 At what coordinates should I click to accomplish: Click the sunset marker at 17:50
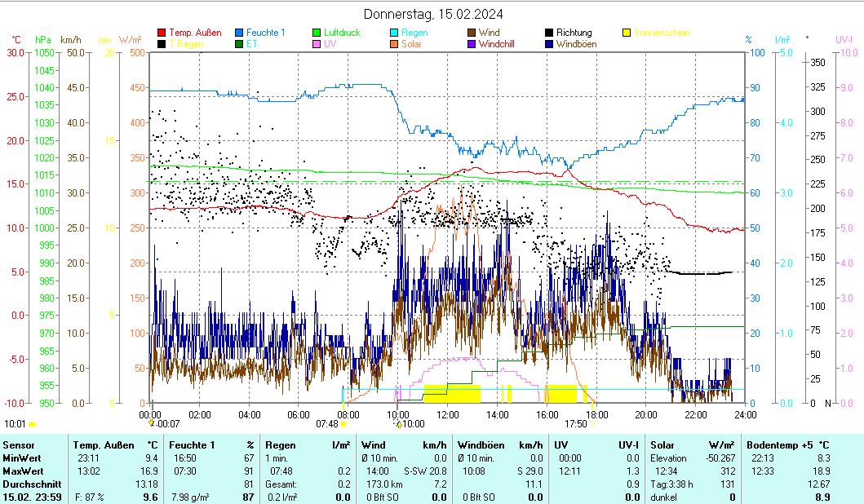[593, 424]
